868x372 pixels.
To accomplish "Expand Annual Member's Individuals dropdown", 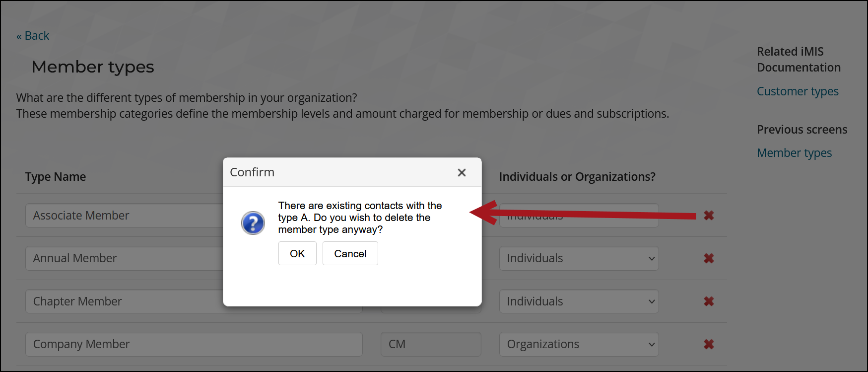I will click(x=579, y=258).
